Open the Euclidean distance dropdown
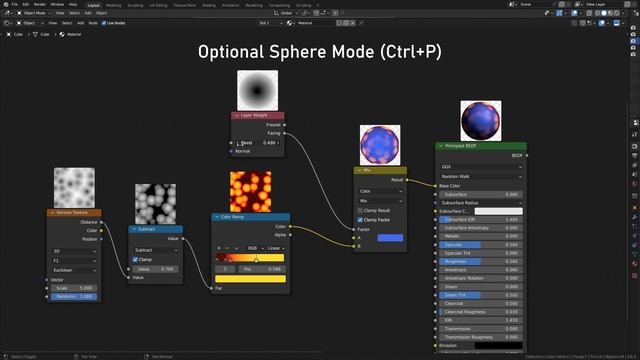Image resolution: width=640 pixels, height=360 pixels. (x=74, y=270)
